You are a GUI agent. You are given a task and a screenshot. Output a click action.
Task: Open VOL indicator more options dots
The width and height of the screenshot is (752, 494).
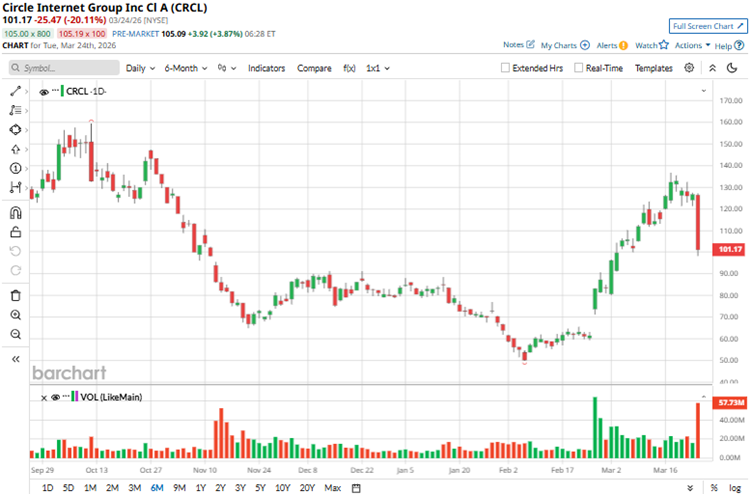66,396
